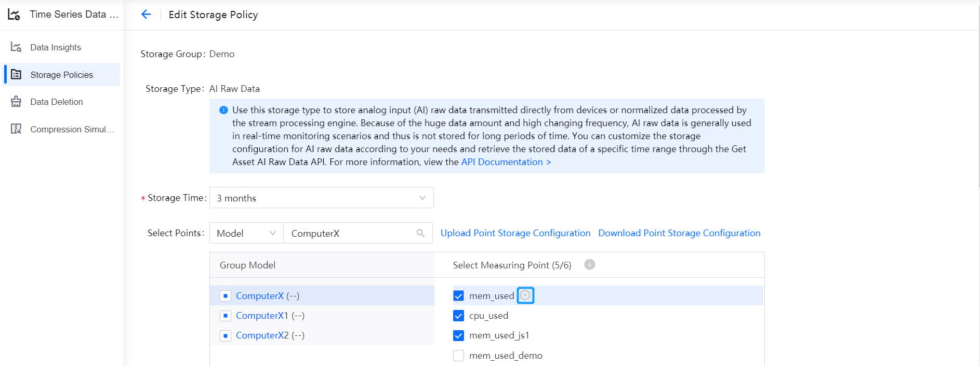Open the Storage Time 3 months dropdown
The width and height of the screenshot is (980, 366).
pos(321,198)
